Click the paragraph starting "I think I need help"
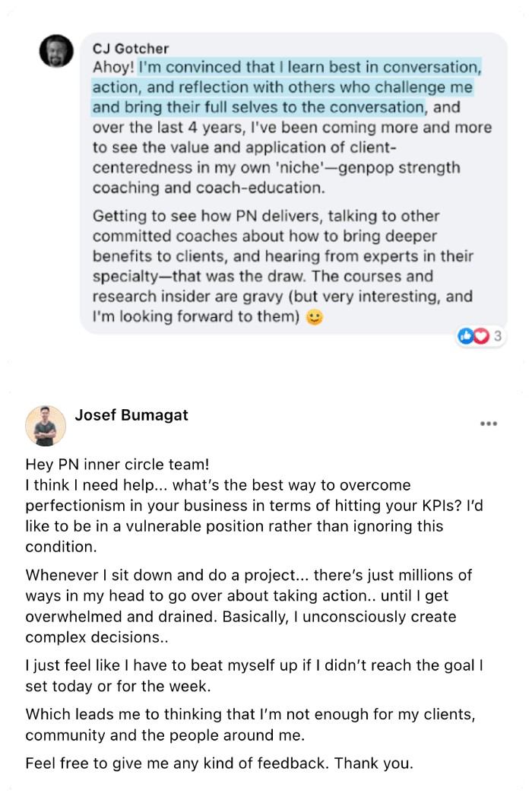 [x=254, y=516]
